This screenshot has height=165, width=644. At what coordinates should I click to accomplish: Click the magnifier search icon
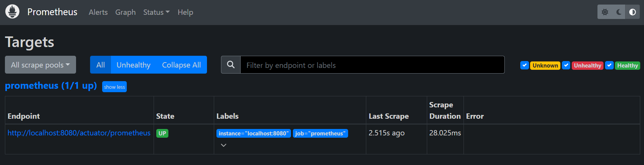pyautogui.click(x=231, y=65)
